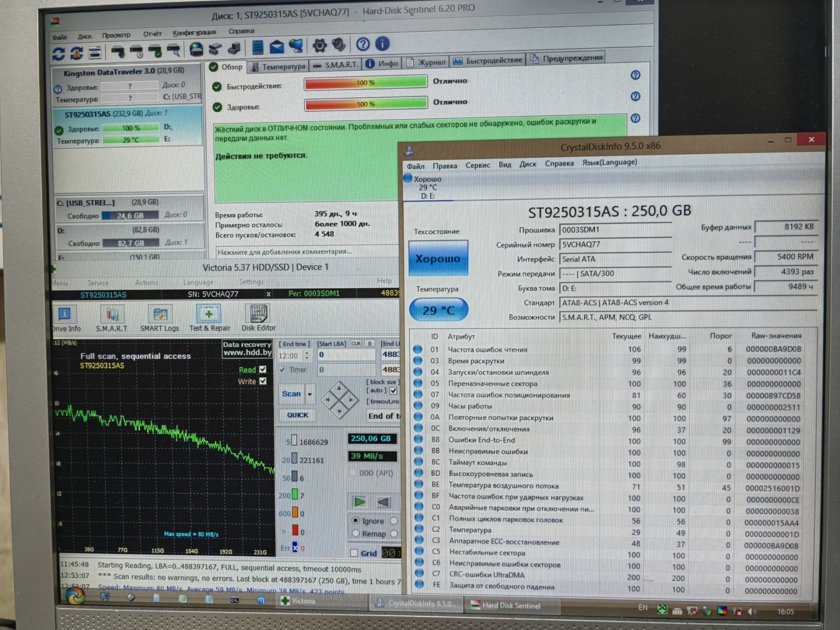Open Язык(Language) menu in CrystalDiskInfo
840x630 pixels.
pos(609,162)
